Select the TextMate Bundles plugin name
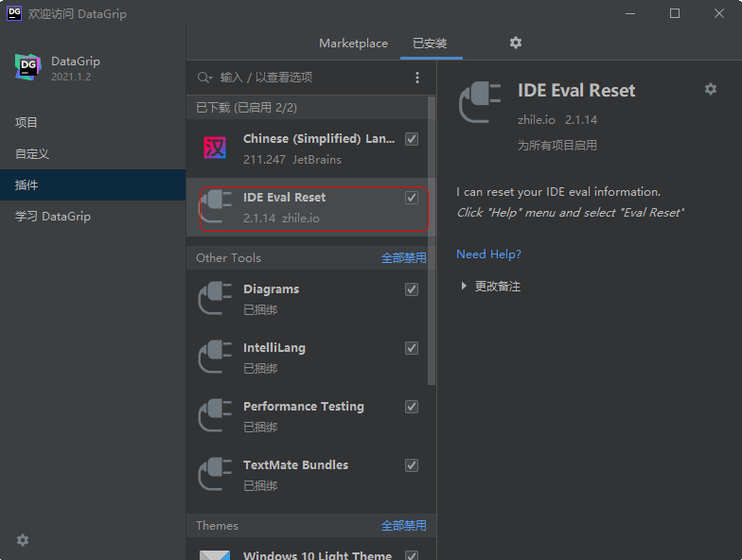 pos(295,465)
